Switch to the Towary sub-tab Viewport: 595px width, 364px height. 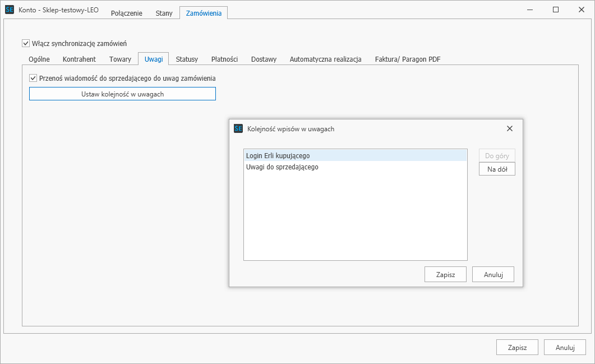click(x=121, y=59)
